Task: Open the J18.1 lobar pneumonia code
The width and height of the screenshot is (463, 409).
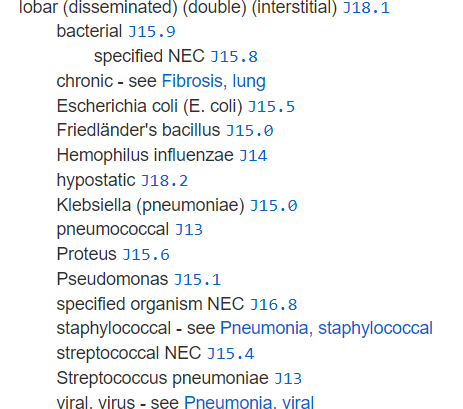Action: 366,8
